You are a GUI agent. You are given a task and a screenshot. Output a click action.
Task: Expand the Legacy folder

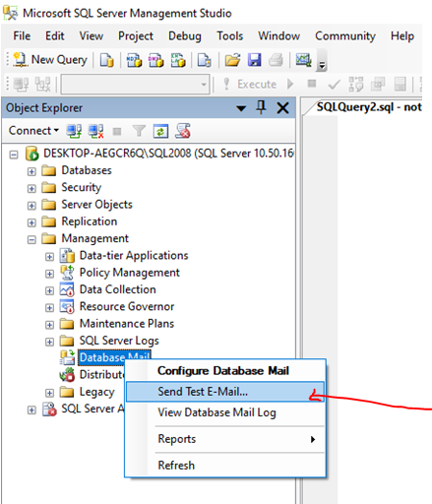(49, 393)
